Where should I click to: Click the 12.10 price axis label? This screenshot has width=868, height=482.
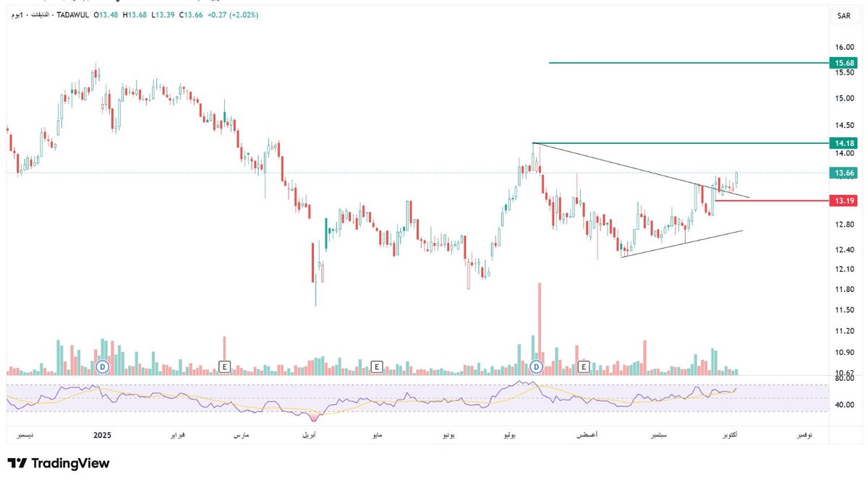(x=845, y=270)
